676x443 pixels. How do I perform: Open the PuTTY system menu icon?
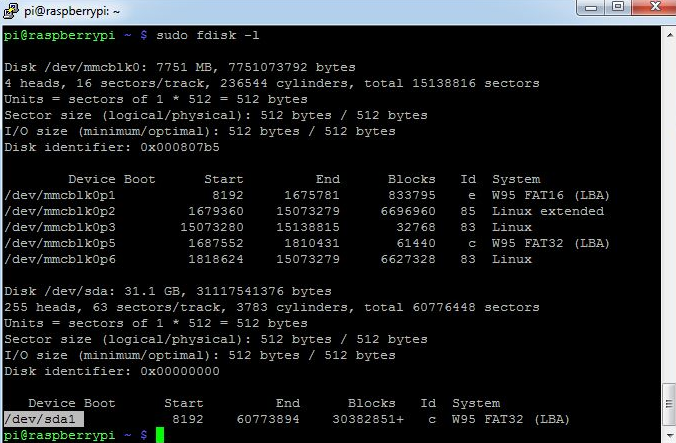[11, 11]
